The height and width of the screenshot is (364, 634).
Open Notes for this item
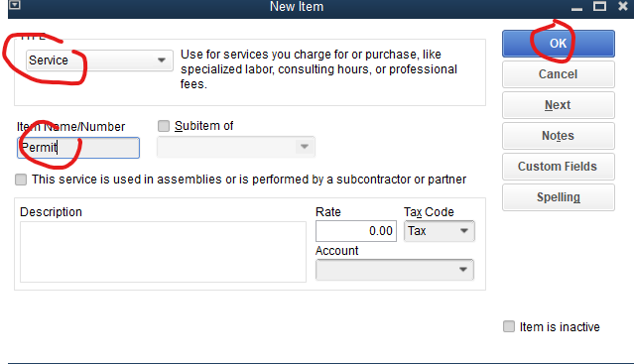point(559,136)
